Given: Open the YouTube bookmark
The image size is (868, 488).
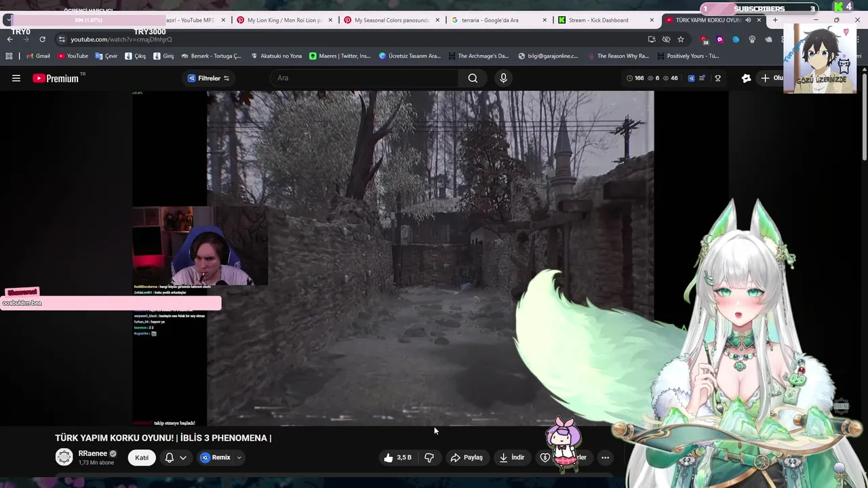Looking at the screenshot, I should (x=73, y=56).
